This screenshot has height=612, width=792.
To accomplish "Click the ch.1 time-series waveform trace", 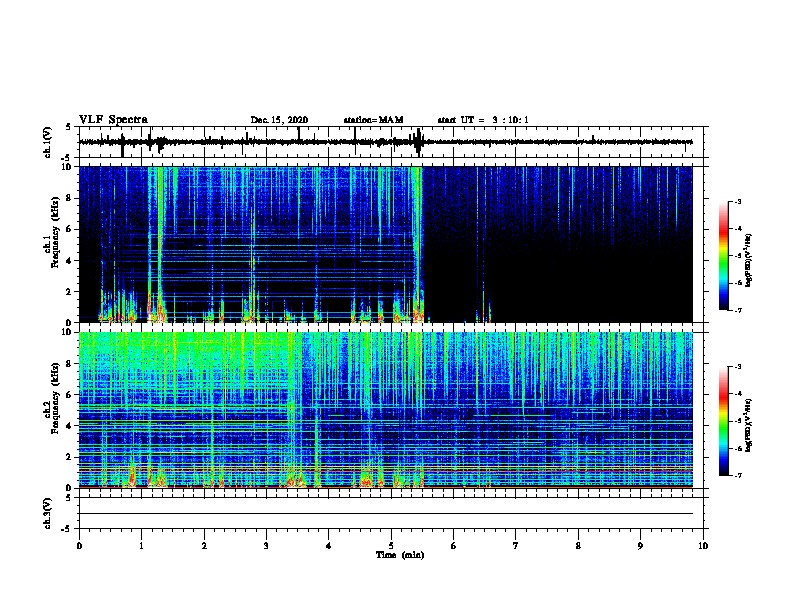I will (385, 142).
